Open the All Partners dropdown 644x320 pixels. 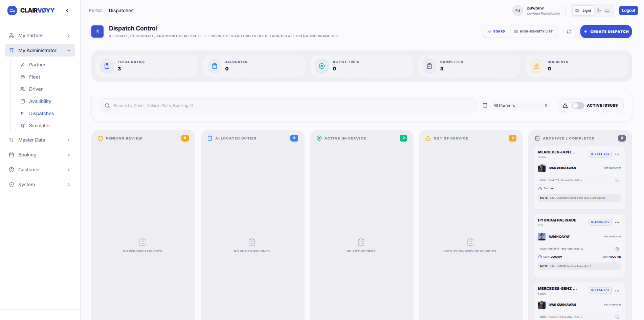(520, 106)
